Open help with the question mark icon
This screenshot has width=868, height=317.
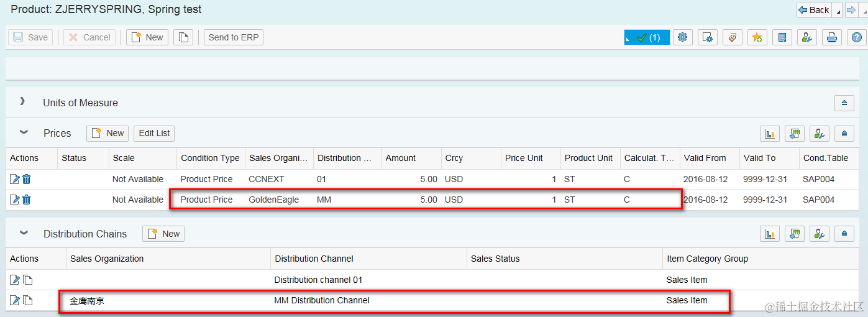click(856, 37)
